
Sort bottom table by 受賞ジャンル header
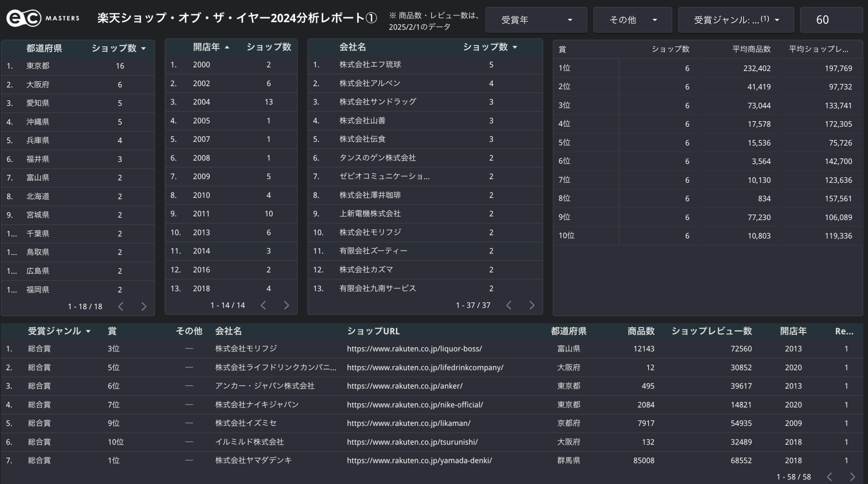[x=54, y=331]
